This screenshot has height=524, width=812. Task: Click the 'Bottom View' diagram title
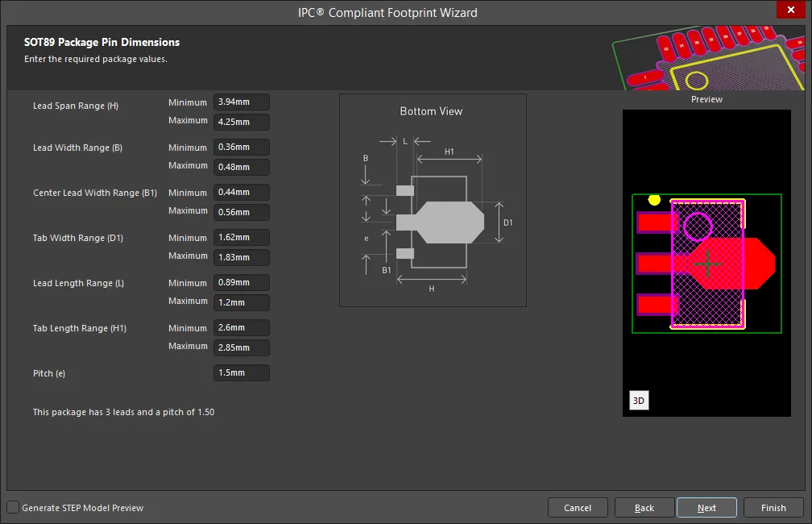click(431, 111)
